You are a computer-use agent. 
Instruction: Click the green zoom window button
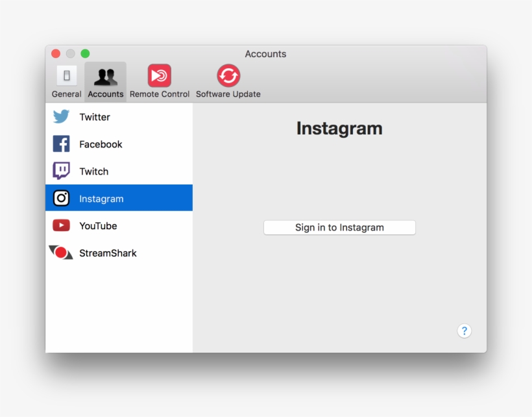84,53
